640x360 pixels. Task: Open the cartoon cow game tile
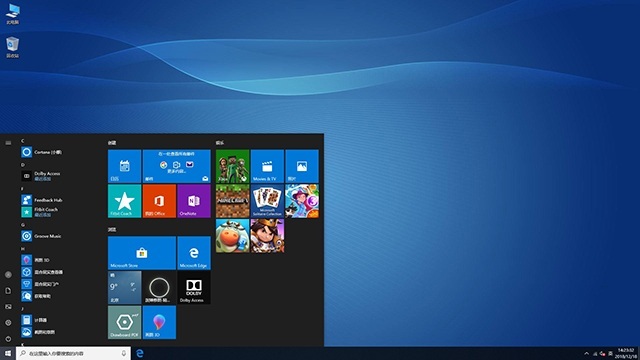pos(233,236)
